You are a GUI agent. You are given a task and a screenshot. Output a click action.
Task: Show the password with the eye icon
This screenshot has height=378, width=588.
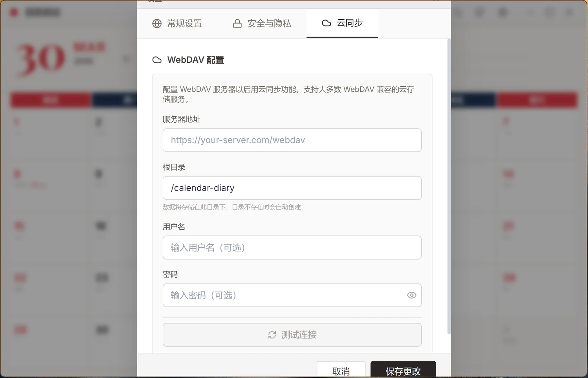(412, 295)
